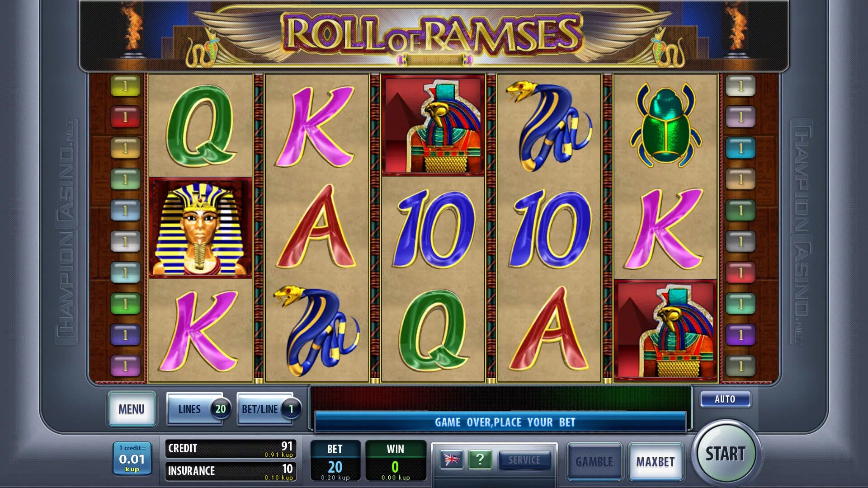Change the LINES count selector
This screenshot has height=488, width=868.
click(199, 409)
